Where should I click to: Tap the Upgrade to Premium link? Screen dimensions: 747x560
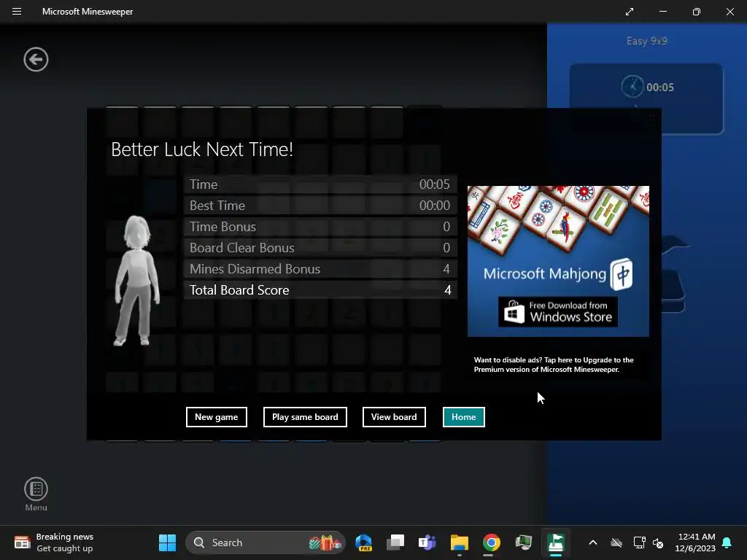pyautogui.click(x=554, y=365)
